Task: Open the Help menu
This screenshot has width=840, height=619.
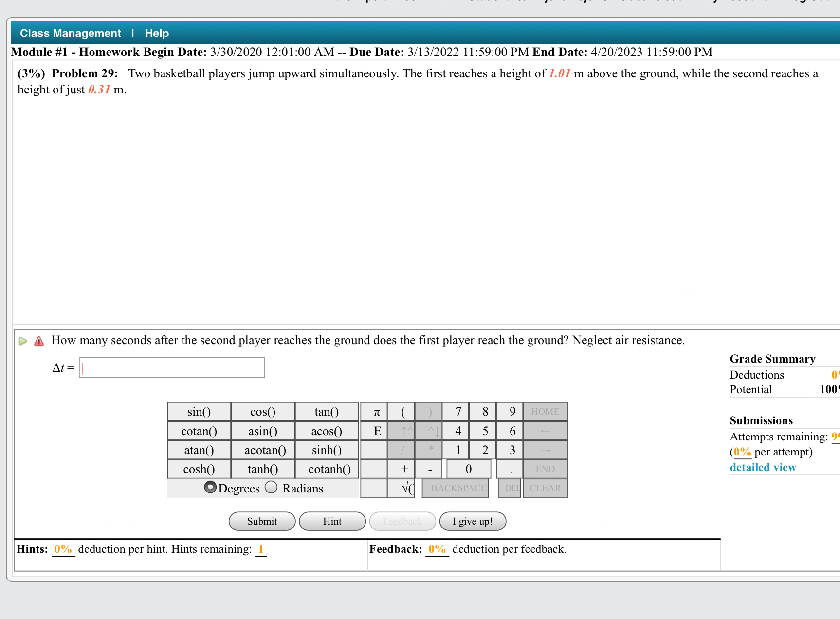Action: [156, 33]
